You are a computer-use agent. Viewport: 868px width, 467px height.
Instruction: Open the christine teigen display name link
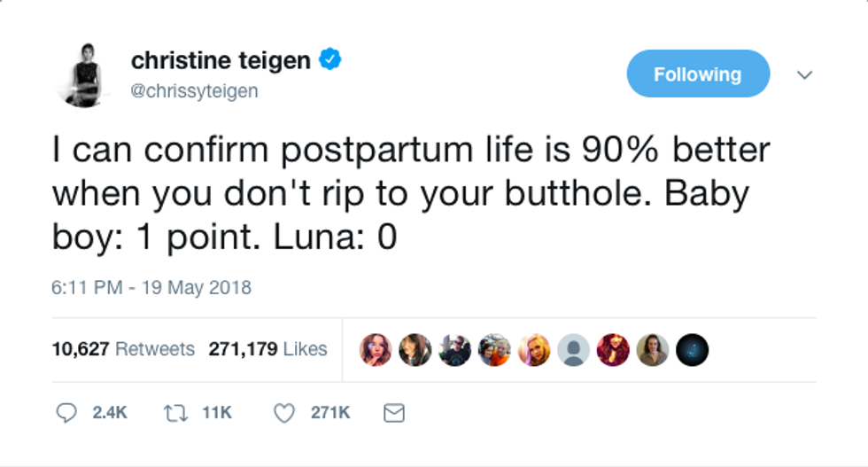click(x=221, y=60)
